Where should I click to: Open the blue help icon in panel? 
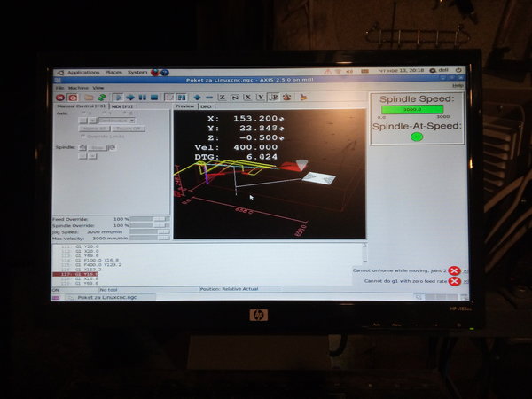click(x=165, y=73)
